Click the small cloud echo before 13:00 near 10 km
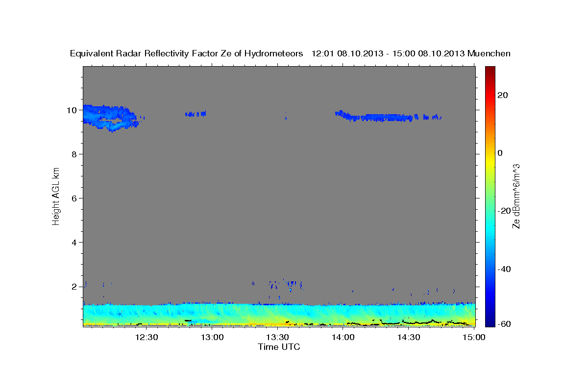588x392 pixels. [196, 114]
